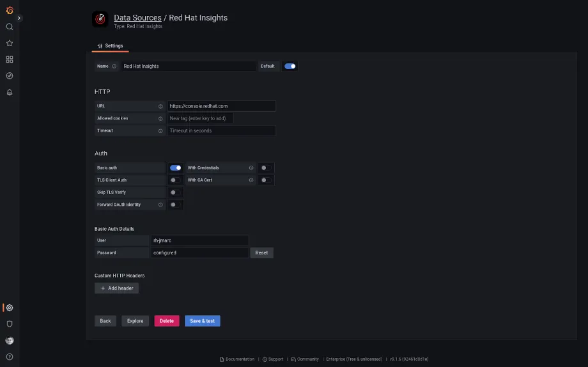Click the Enterprise (Free & unlicensed) link
The image size is (588, 367).
coord(354,359)
